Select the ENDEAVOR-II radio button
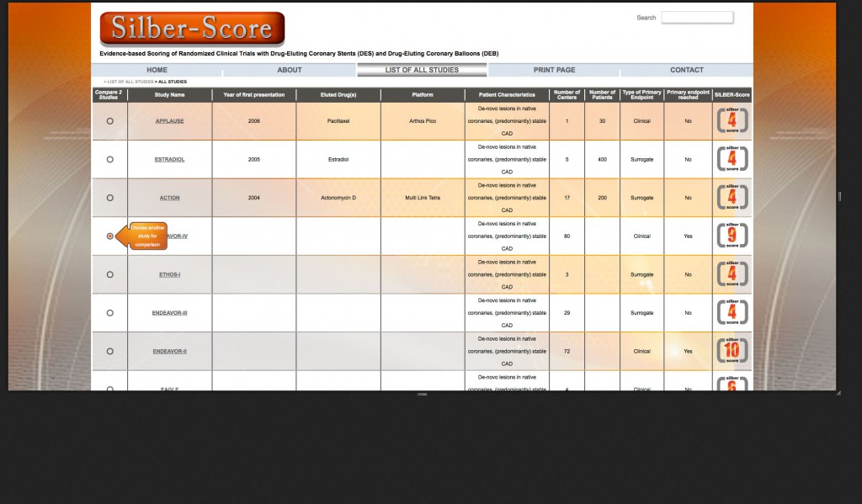The width and height of the screenshot is (862, 504). (x=110, y=351)
